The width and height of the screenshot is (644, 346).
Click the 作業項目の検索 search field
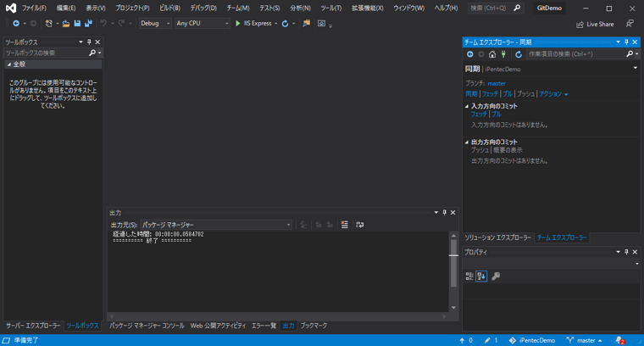click(575, 53)
